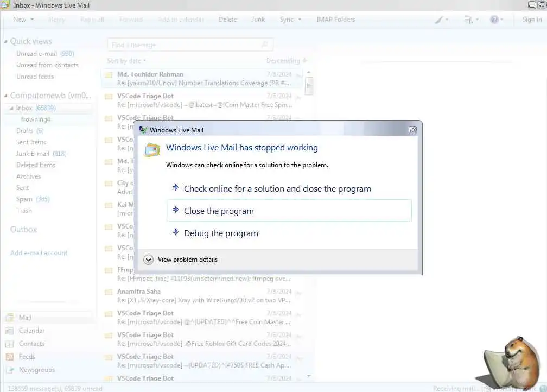Open Sent Items folder
This screenshot has width=547, height=392.
31,142
